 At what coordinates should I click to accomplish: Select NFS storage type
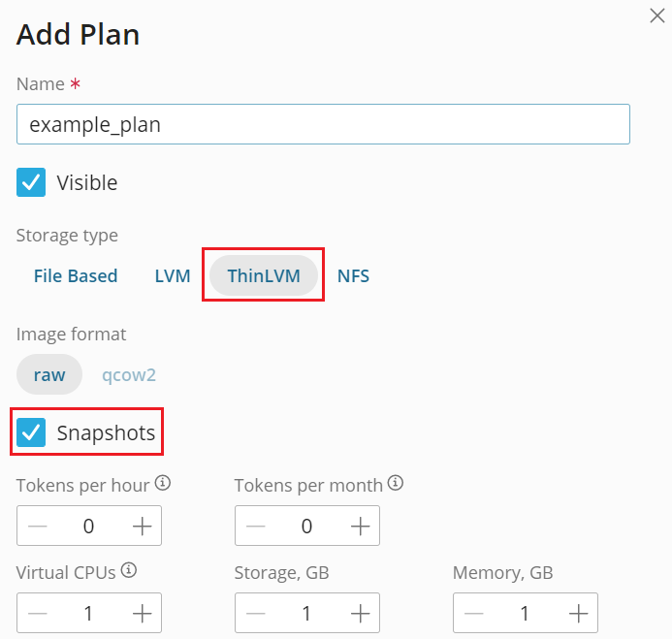(x=353, y=276)
